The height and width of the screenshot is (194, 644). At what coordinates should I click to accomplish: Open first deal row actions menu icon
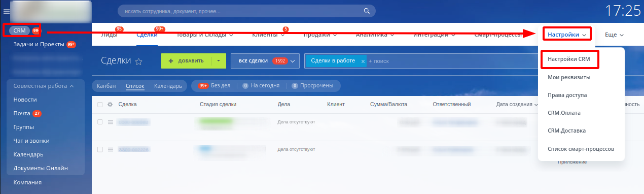pos(110,122)
